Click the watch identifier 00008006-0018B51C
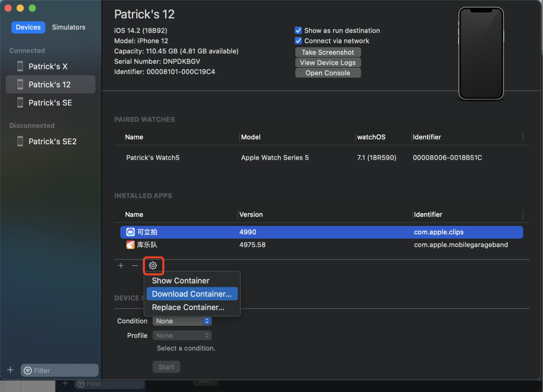This screenshot has width=543, height=392. point(447,157)
